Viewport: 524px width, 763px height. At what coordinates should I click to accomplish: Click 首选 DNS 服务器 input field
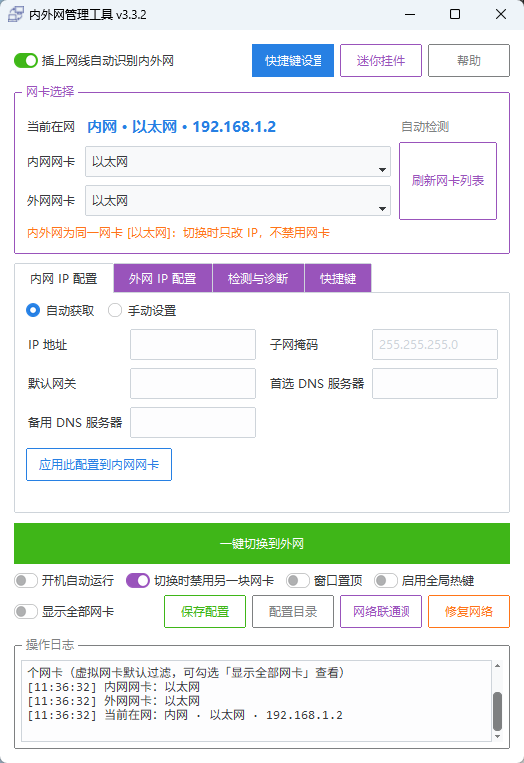click(435, 383)
